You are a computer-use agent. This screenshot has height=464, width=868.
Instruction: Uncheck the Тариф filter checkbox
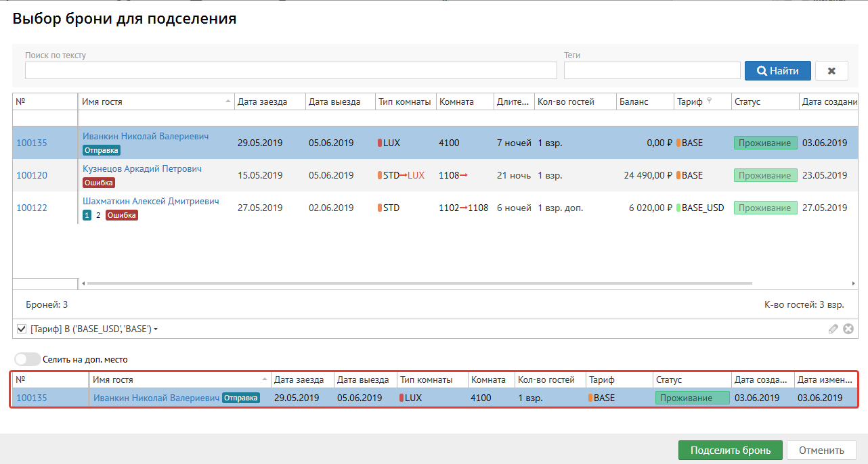(x=21, y=329)
